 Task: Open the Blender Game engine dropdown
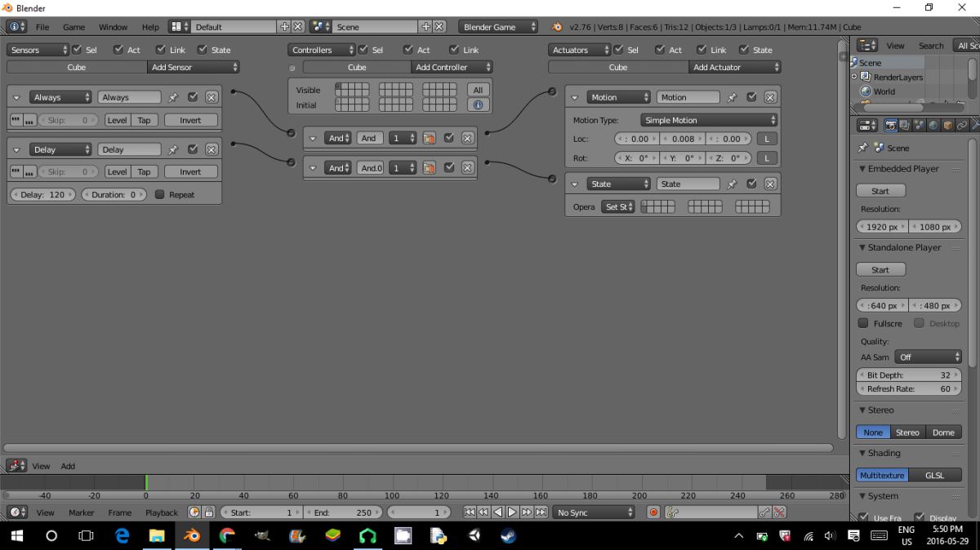click(x=498, y=27)
